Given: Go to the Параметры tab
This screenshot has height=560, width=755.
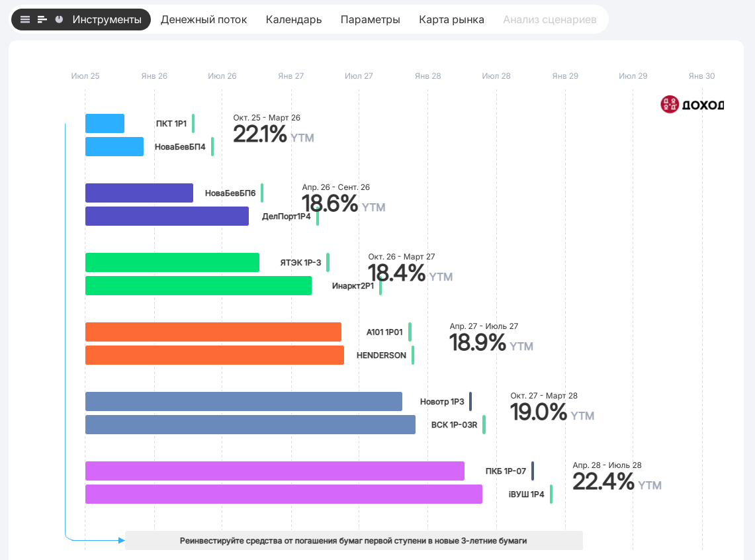Looking at the screenshot, I should [x=370, y=20].
